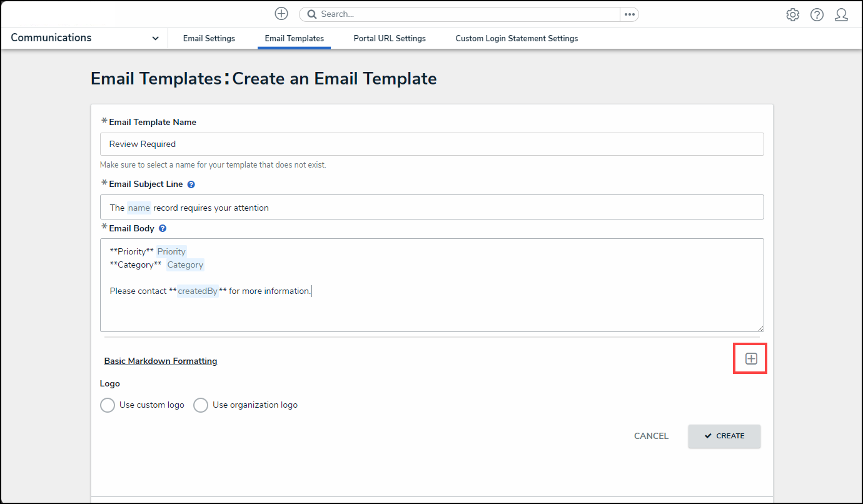Click Basic Markdown Formatting link
The width and height of the screenshot is (863, 504).
[x=161, y=361]
